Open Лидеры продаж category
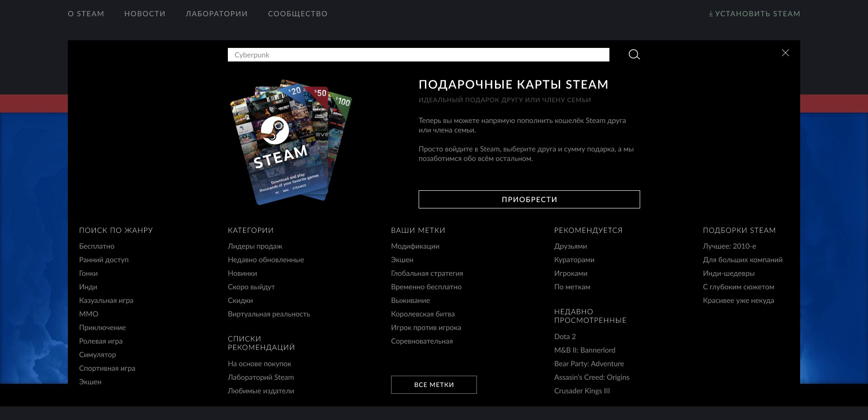 (255, 246)
